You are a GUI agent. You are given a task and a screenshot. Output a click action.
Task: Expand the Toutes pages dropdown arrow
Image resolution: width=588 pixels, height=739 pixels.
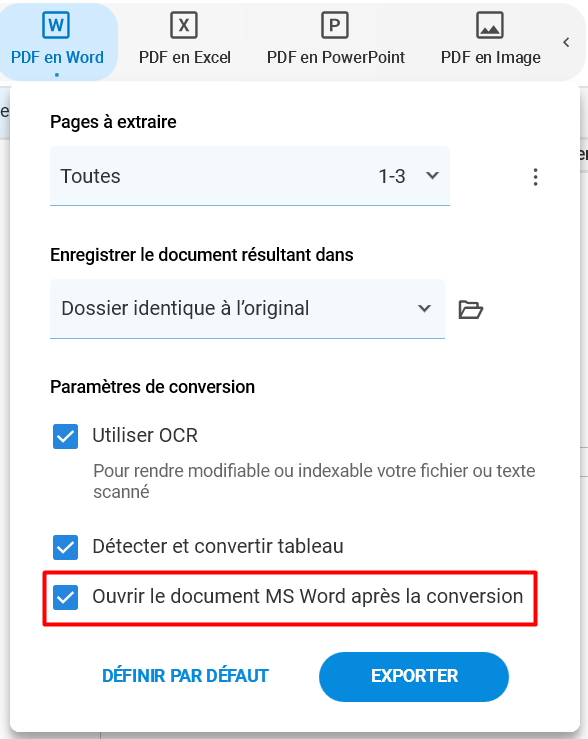pos(432,176)
